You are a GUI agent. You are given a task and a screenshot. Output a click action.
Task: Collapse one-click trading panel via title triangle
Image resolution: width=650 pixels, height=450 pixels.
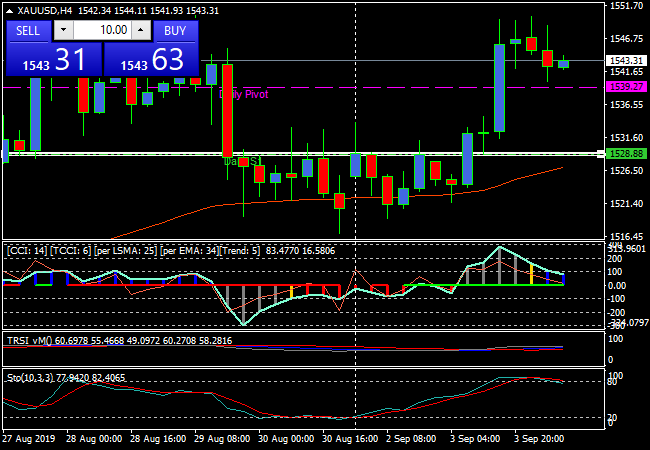click(x=10, y=10)
